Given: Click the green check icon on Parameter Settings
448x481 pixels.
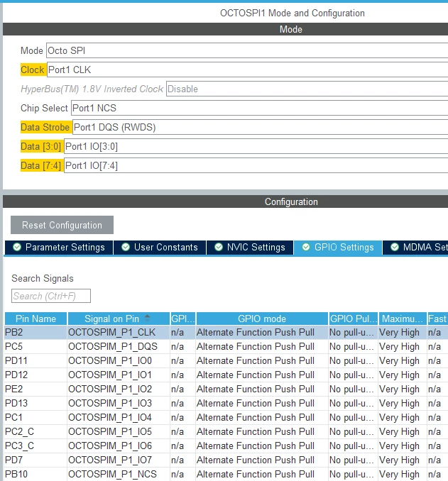Looking at the screenshot, I should (x=17, y=247).
